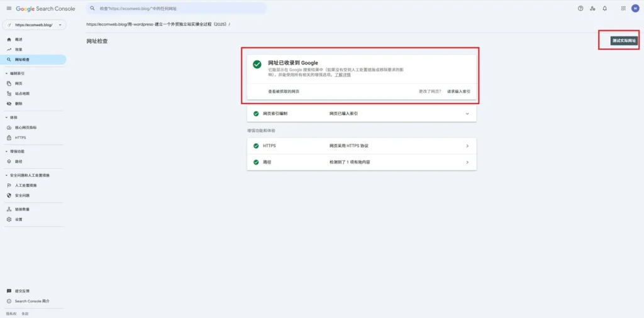Image resolution: width=644 pixels, height=318 pixels.
Task: Click the 网址检查 page title
Action: 97,41
